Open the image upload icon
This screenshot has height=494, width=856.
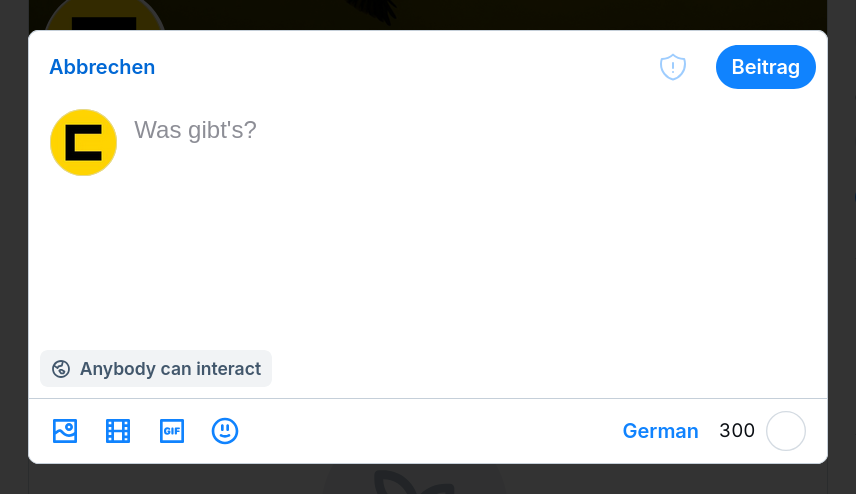tap(65, 431)
